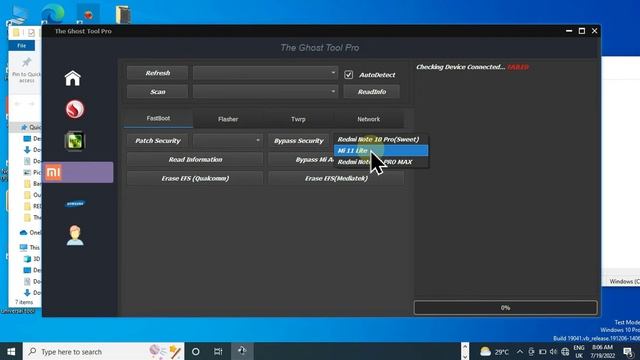Select This PC in File Explorer tree
640x360 pixels.
[30, 247]
